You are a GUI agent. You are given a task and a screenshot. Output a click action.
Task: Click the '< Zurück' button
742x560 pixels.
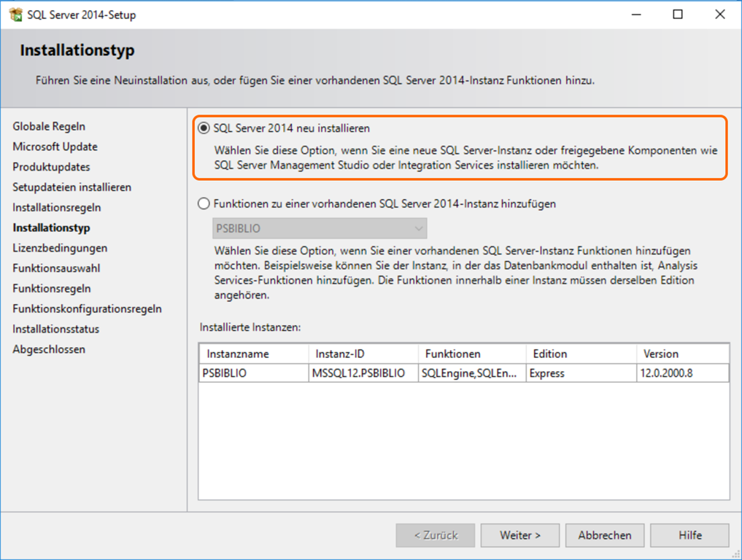tap(436, 535)
